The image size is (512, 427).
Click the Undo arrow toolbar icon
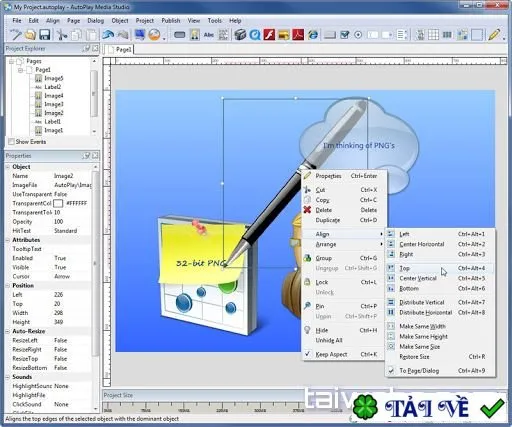[108, 35]
